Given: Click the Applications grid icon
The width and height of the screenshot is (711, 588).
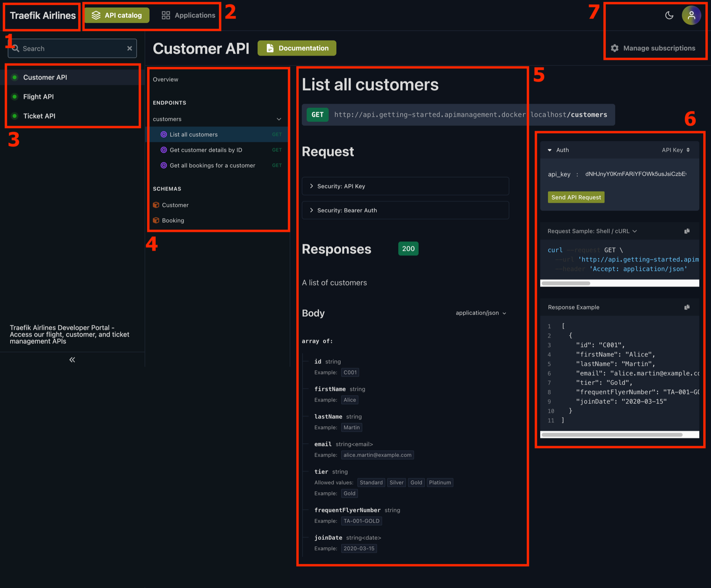Looking at the screenshot, I should pyautogui.click(x=166, y=15).
